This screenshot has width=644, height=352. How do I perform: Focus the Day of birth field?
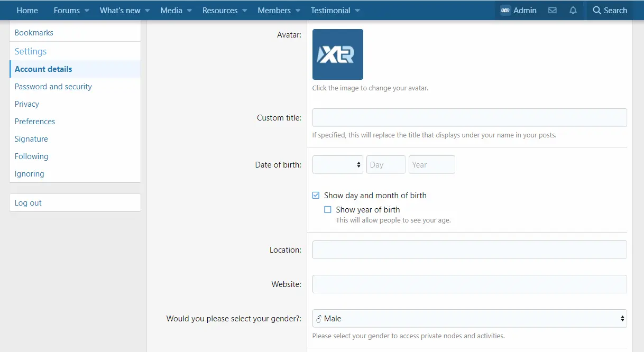[386, 165]
